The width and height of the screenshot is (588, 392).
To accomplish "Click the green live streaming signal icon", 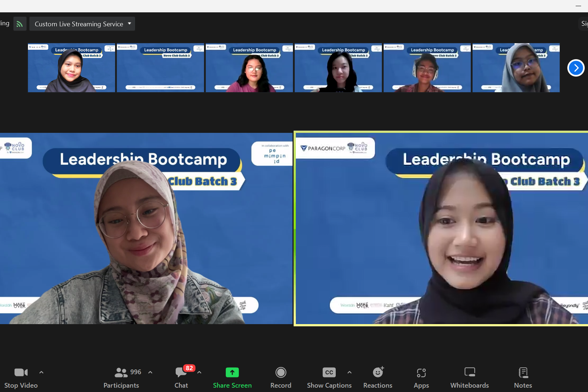I will coord(20,24).
